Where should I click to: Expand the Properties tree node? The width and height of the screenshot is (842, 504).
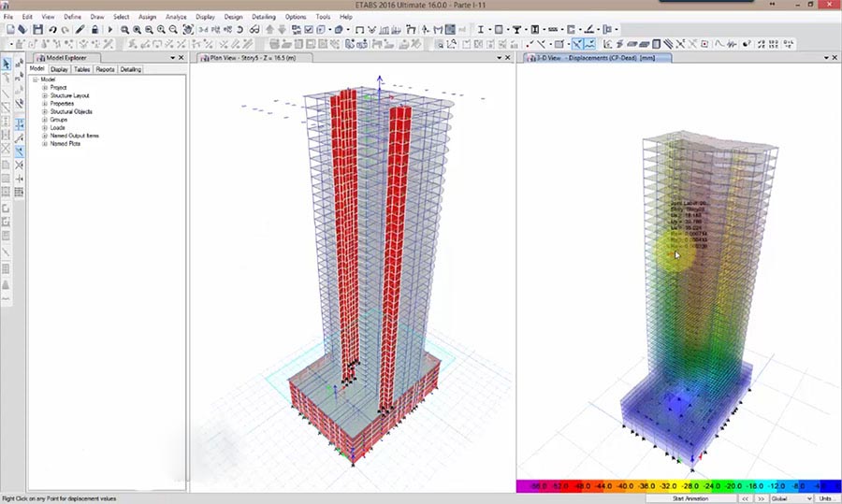[x=45, y=104]
